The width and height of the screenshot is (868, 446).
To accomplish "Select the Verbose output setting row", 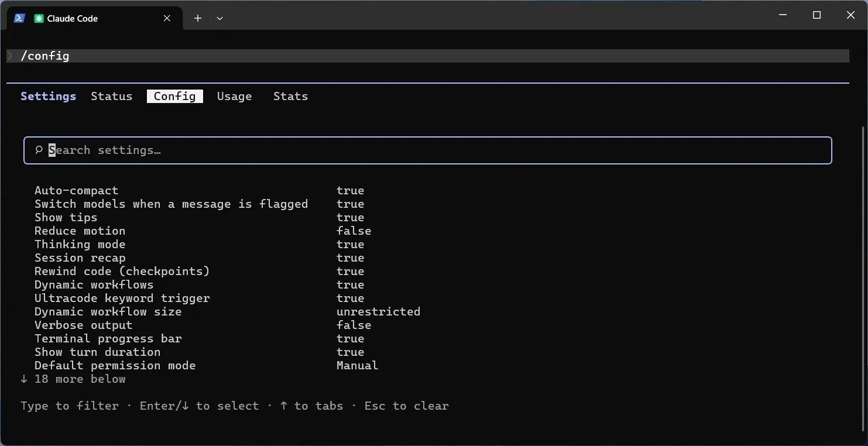I will (x=203, y=325).
